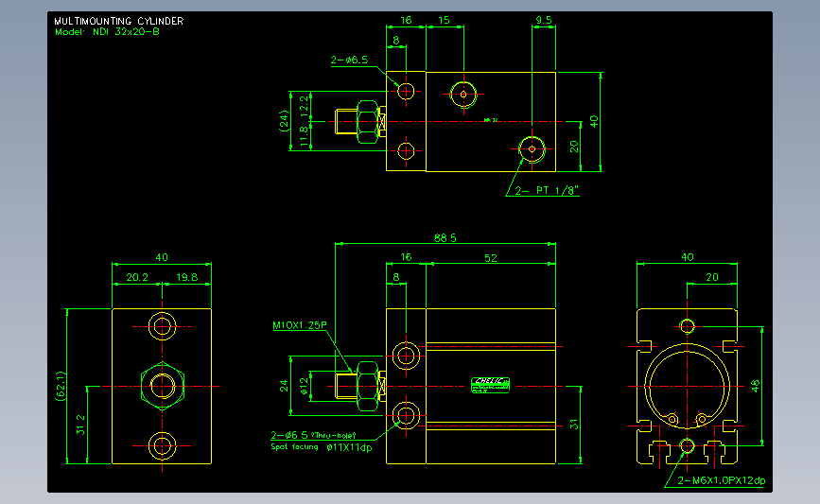Select the 19.8 width dimension
This screenshot has height=504, width=820.
coord(186,278)
